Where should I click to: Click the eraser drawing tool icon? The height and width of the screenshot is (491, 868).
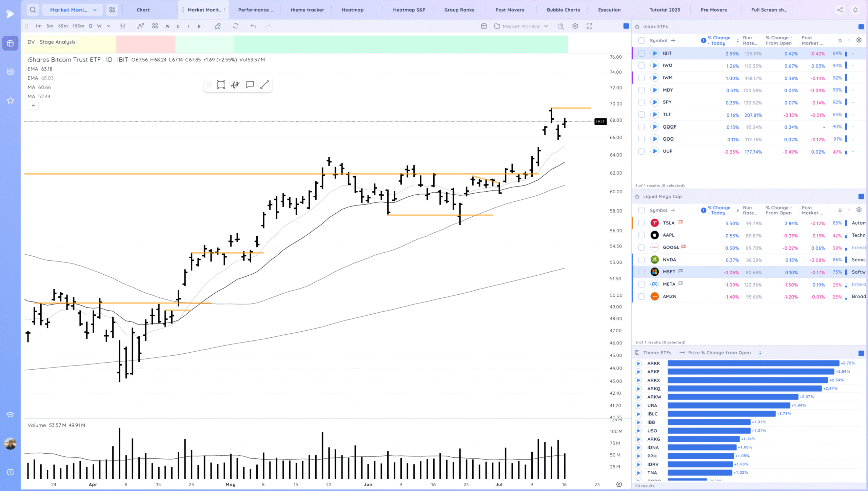[x=218, y=26]
